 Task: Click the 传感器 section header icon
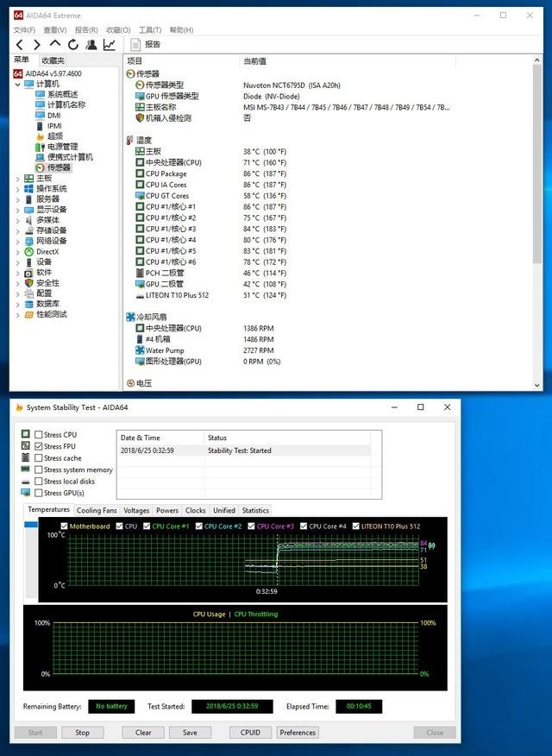pos(130,73)
